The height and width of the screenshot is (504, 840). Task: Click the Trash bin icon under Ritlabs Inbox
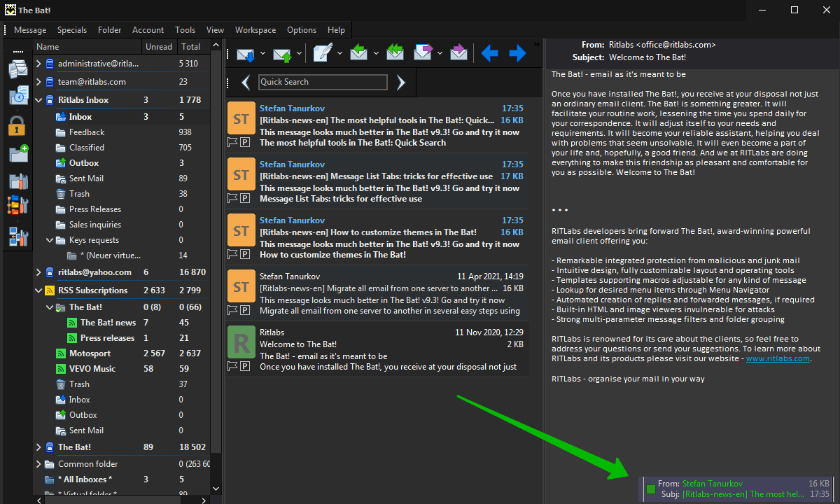(61, 194)
